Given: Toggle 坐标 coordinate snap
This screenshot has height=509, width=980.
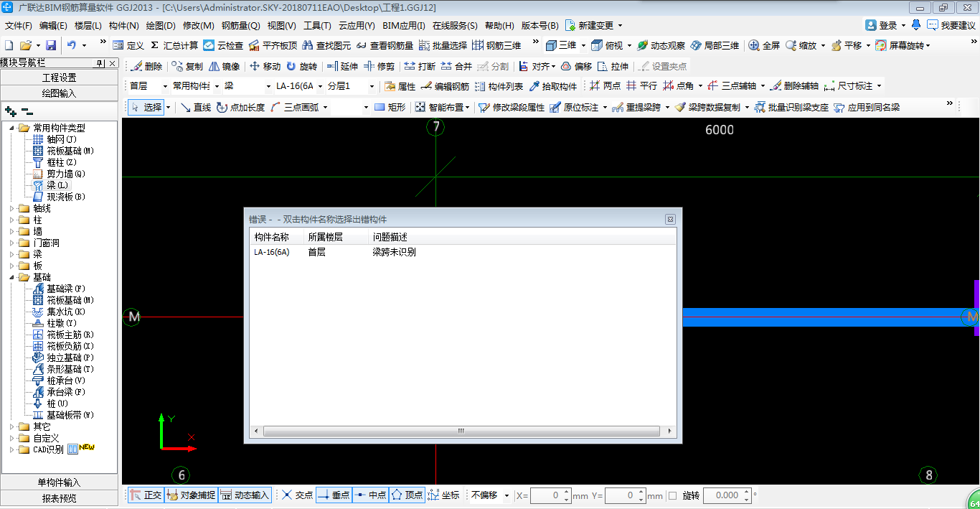Looking at the screenshot, I should coord(443,495).
